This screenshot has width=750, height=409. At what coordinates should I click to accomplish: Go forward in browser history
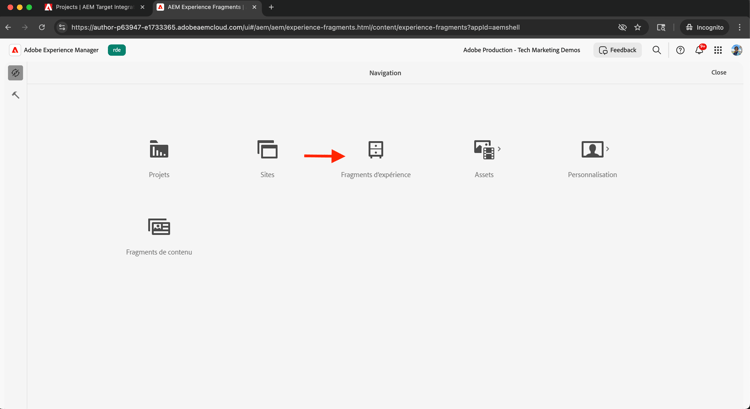[x=25, y=27]
